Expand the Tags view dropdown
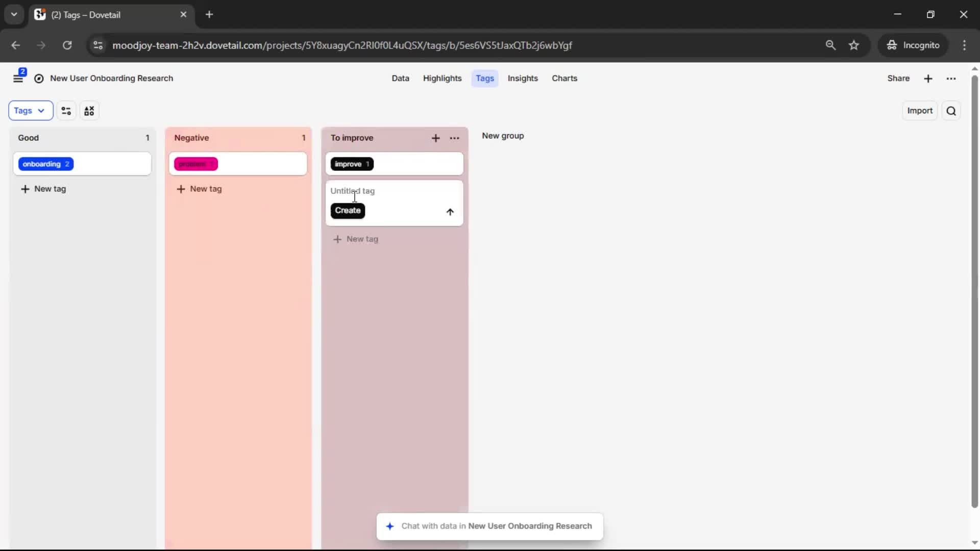 tap(31, 111)
